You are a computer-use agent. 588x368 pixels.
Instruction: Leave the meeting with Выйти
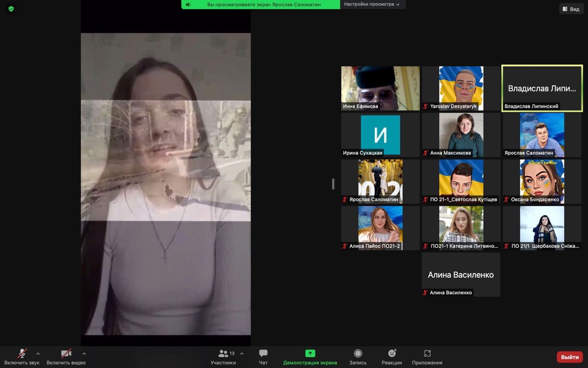[x=570, y=357]
